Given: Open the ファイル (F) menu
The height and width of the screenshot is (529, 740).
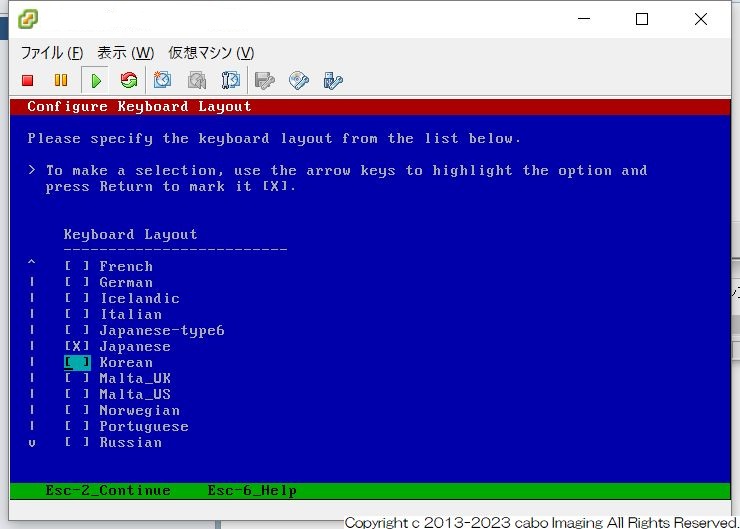Looking at the screenshot, I should [52, 52].
